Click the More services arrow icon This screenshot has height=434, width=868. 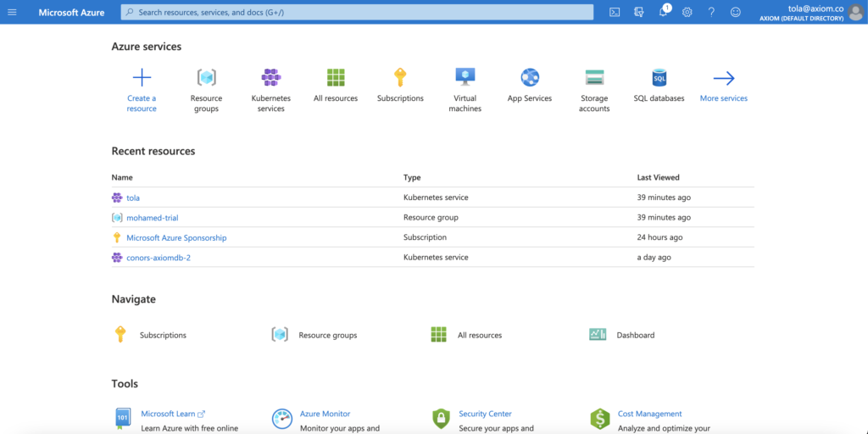coord(724,79)
